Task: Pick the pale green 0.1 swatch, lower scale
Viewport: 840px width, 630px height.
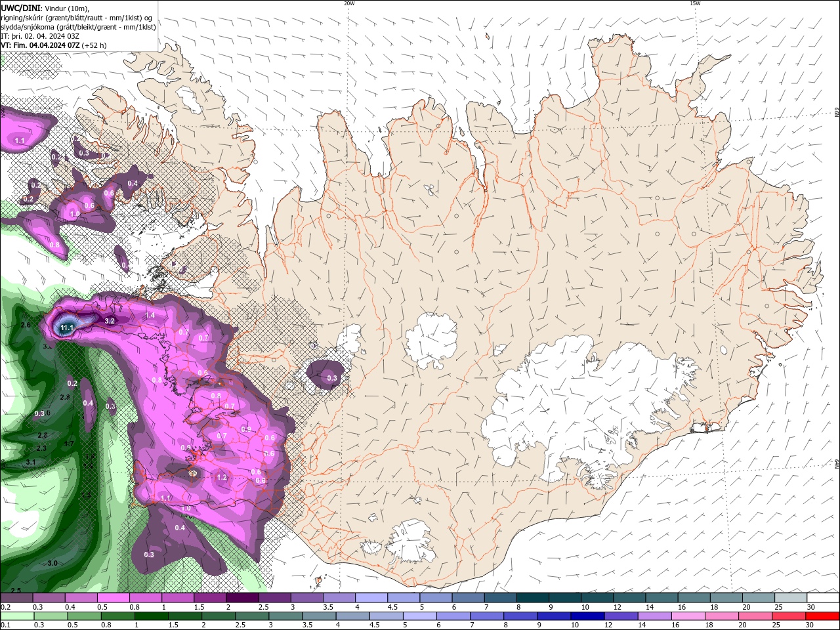Action: (x=16, y=616)
